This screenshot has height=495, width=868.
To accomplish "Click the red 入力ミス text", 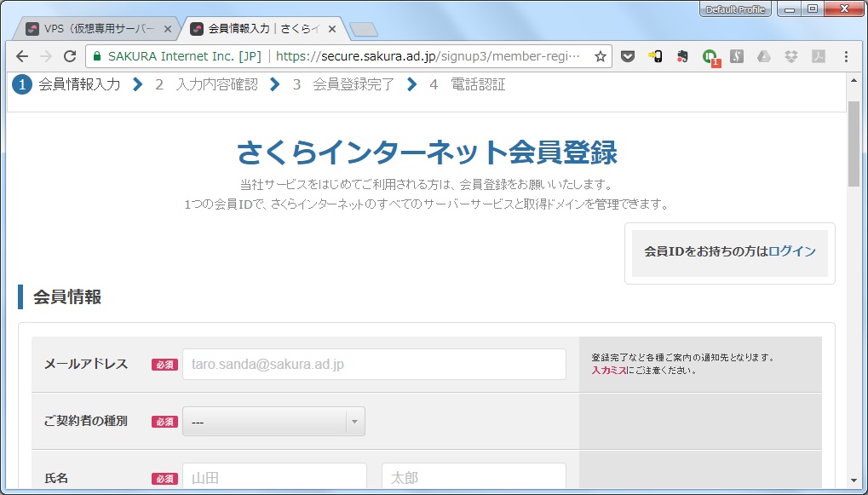I will [x=609, y=371].
